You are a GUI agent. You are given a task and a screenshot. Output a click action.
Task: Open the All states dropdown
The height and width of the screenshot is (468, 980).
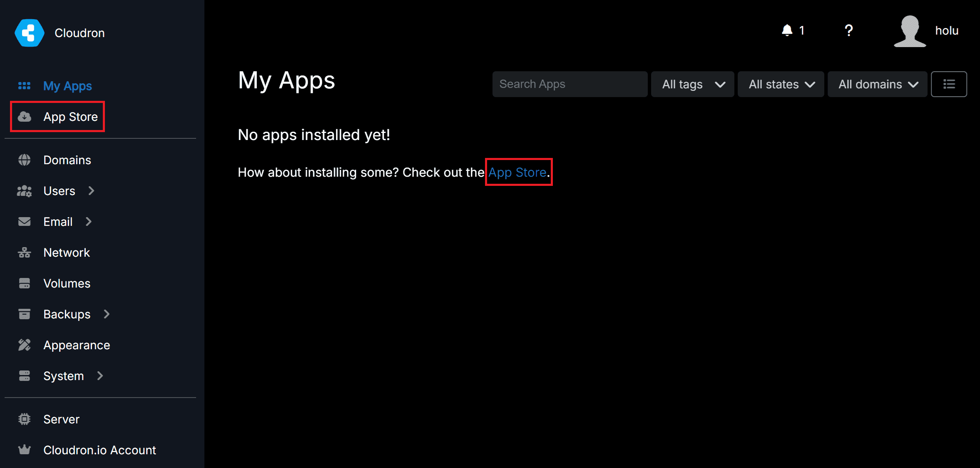coord(781,84)
